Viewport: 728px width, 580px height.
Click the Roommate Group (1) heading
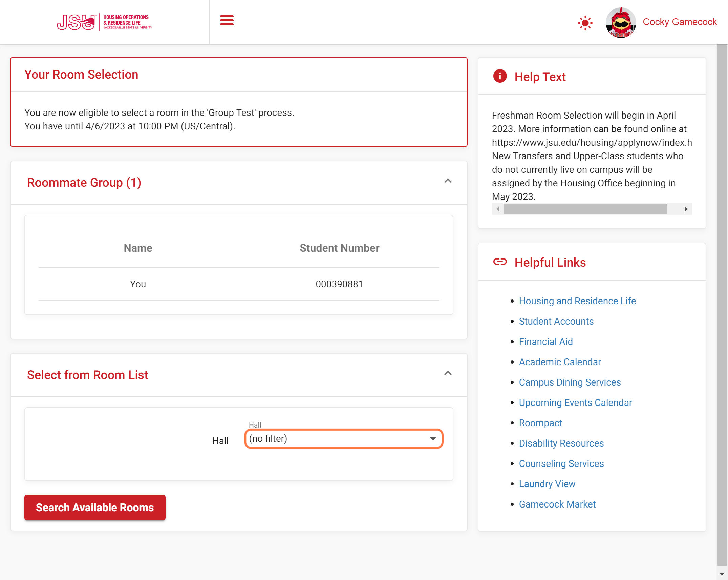pos(84,183)
